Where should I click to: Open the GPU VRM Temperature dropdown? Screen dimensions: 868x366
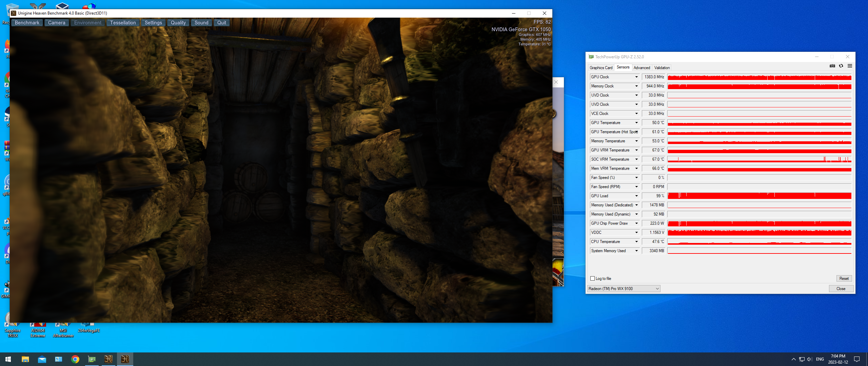(x=636, y=150)
